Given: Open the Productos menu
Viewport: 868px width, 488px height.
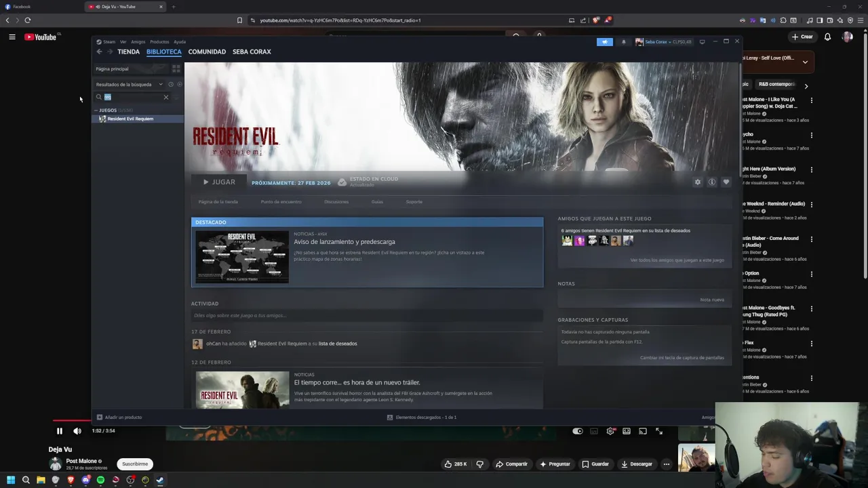Looking at the screenshot, I should (x=159, y=41).
